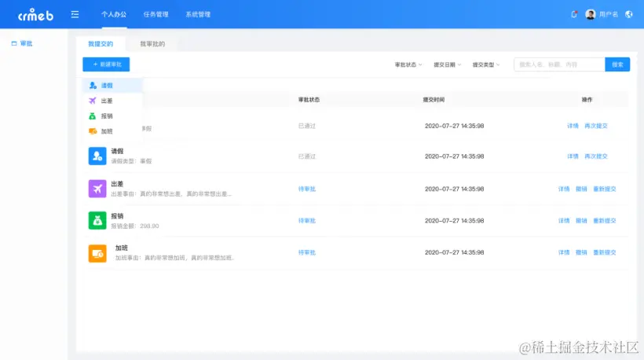Select 加班 from the new approval menu

pyautogui.click(x=112, y=131)
